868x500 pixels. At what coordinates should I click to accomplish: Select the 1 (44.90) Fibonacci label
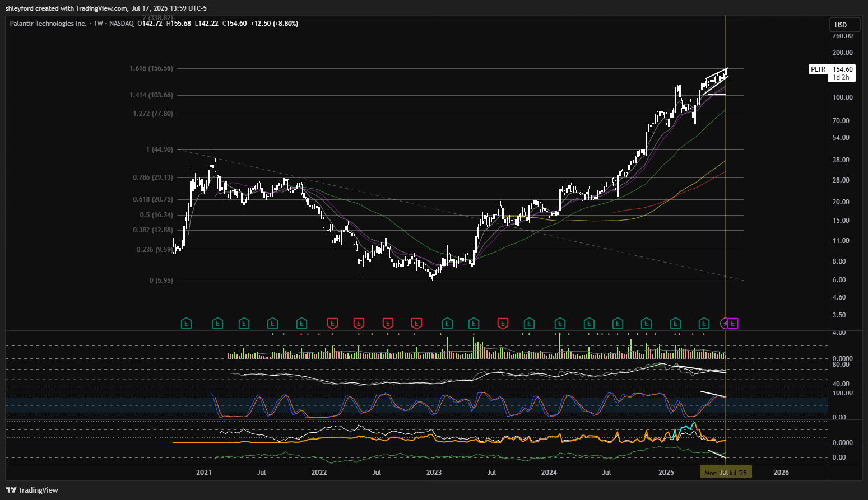[160, 149]
